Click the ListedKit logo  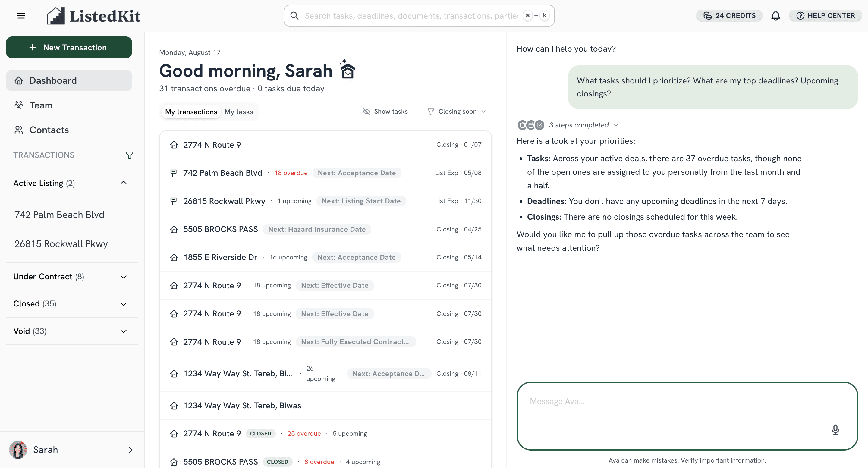click(93, 16)
